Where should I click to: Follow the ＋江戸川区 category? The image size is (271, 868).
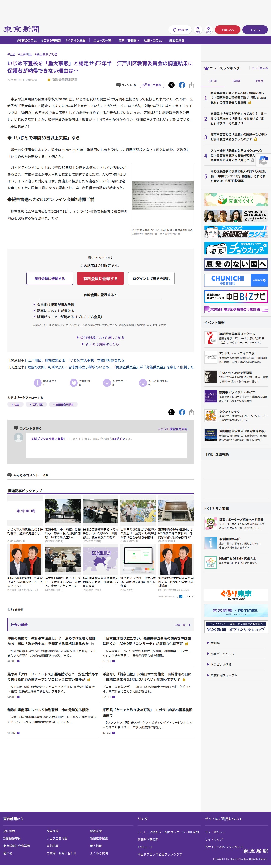pos(36,404)
